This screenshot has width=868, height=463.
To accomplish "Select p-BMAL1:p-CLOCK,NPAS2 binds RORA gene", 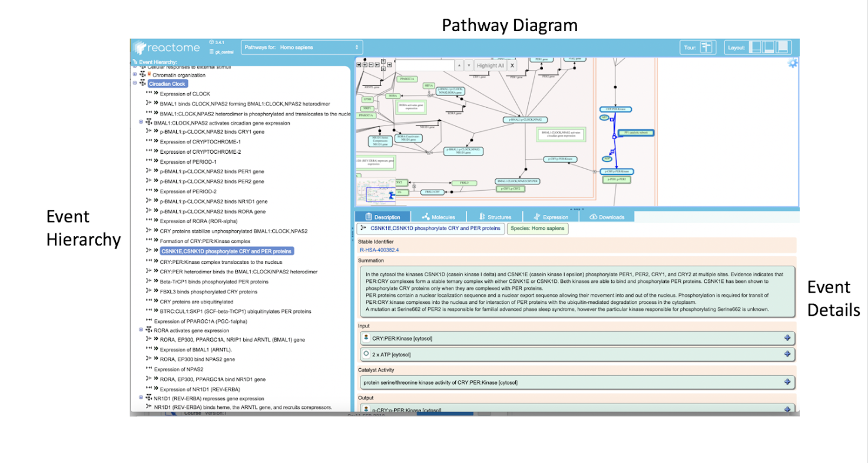I will coord(213,211).
